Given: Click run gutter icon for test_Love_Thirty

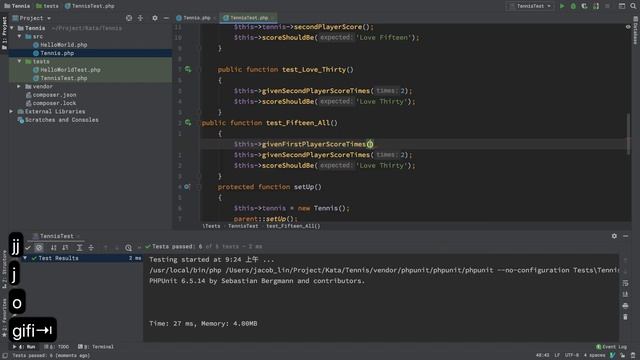Looking at the screenshot, I should pos(188,69).
